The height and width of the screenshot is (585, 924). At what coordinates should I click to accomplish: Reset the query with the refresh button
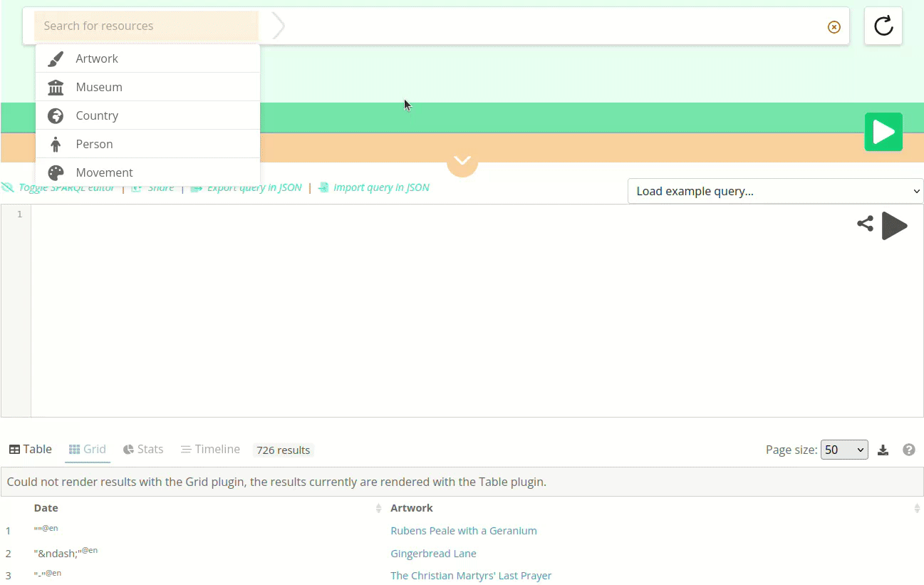(883, 26)
